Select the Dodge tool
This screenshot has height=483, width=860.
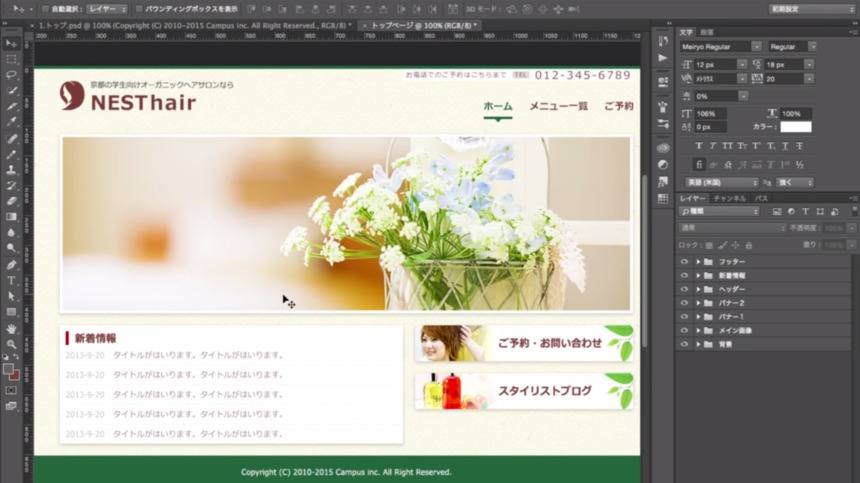11,248
